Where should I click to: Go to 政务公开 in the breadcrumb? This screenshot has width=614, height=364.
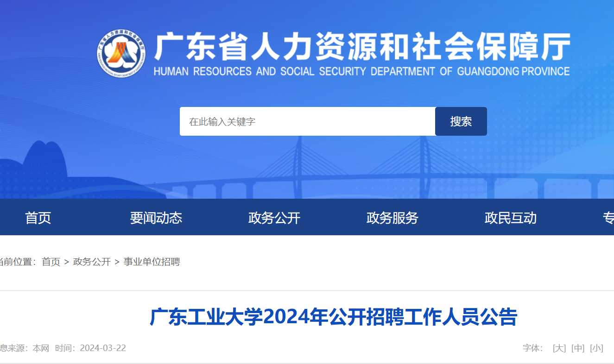[x=92, y=262]
